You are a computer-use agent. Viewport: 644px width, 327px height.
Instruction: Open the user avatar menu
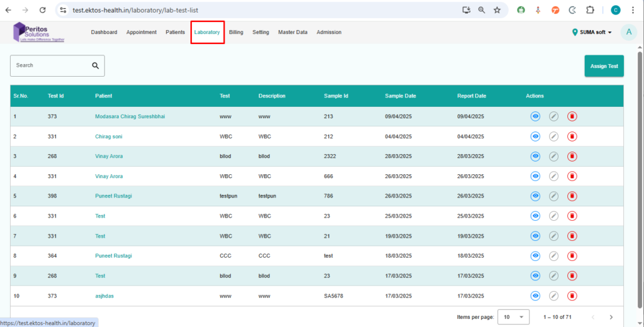[628, 33]
